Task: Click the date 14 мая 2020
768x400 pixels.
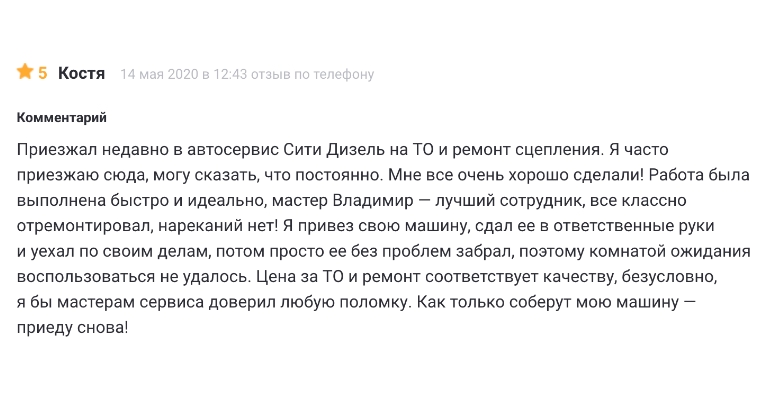Action: (x=159, y=74)
